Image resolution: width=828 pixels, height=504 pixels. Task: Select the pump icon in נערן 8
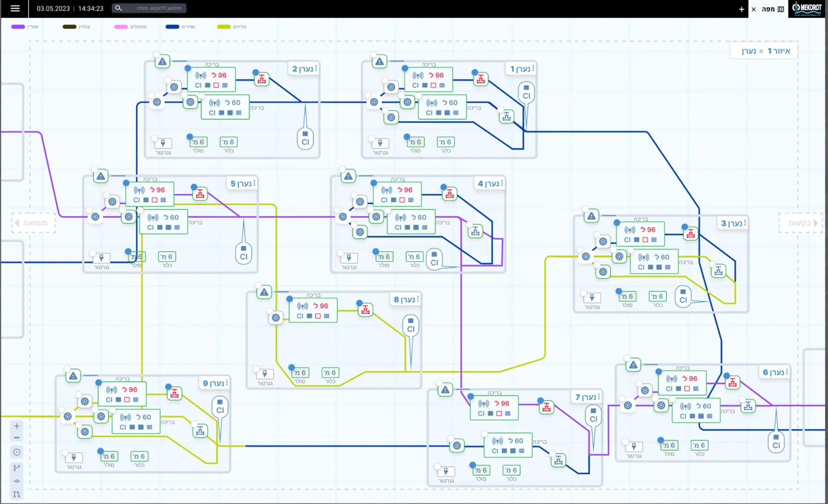[x=276, y=318]
